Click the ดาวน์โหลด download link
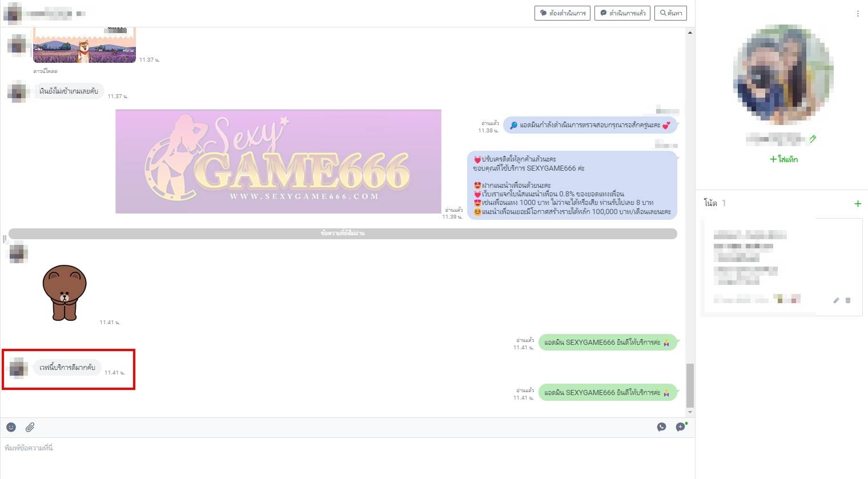 45,71
